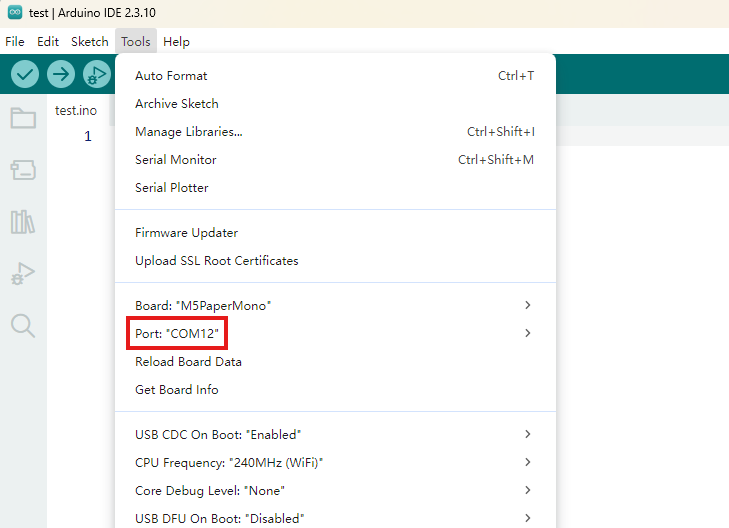This screenshot has height=528, width=729.
Task: Open the Help menu
Action: click(x=176, y=42)
